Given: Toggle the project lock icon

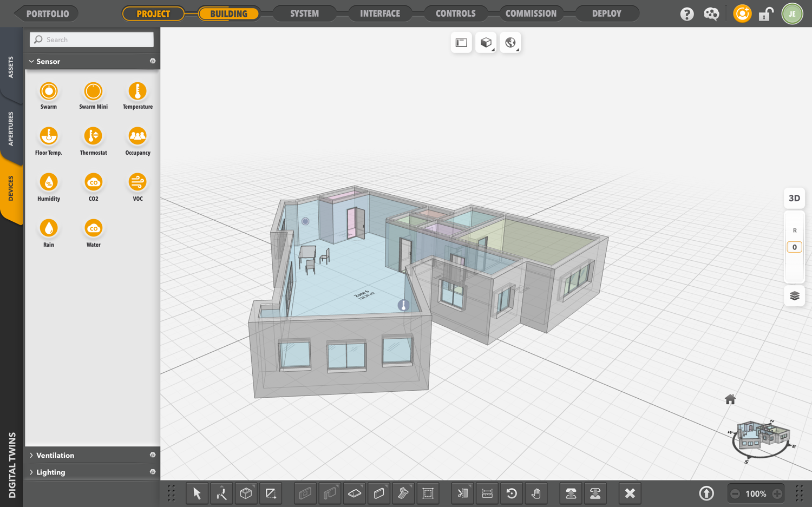Looking at the screenshot, I should coord(765,14).
